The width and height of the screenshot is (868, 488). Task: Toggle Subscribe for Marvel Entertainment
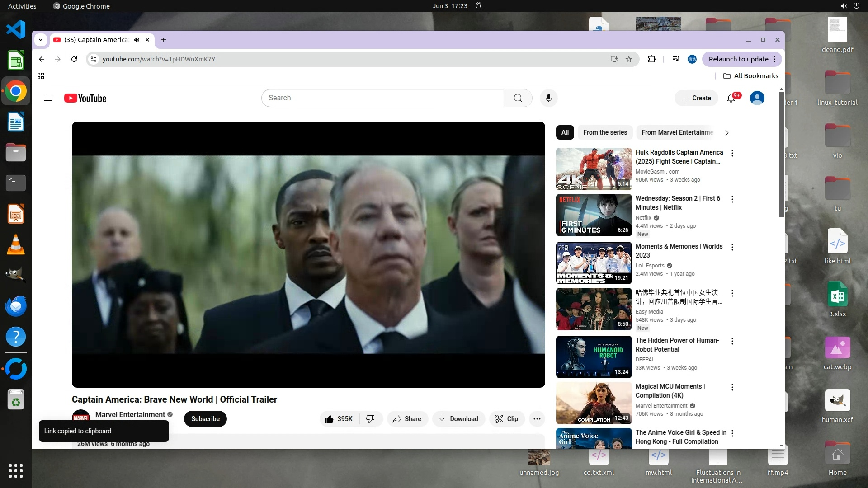[205, 419]
